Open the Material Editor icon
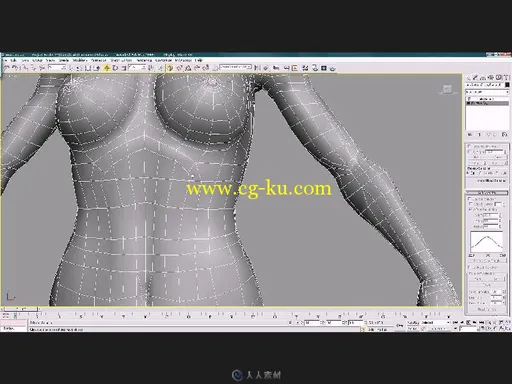The width and height of the screenshot is (512, 384). pos(305,68)
